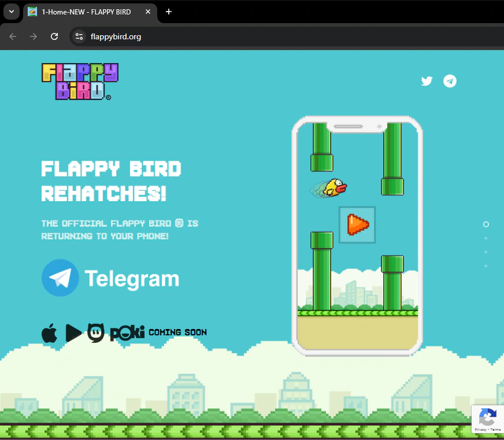Click the Flappy Bird logo
504x440 pixels.
click(80, 82)
